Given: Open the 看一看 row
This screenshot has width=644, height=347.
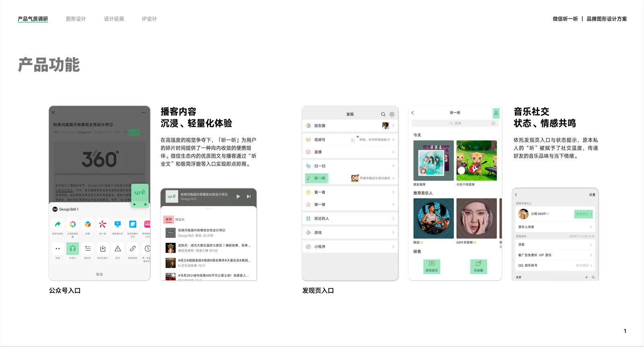Looking at the screenshot, I should click(x=350, y=192).
